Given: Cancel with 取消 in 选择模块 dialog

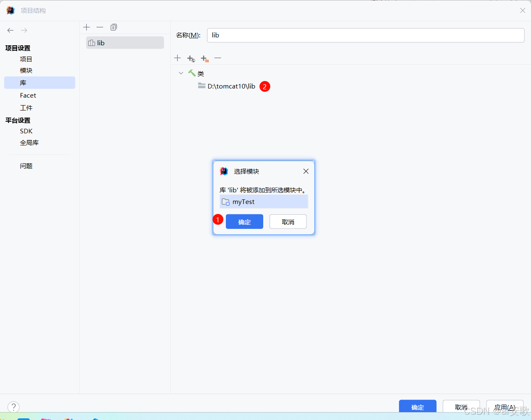Looking at the screenshot, I should click(288, 222).
